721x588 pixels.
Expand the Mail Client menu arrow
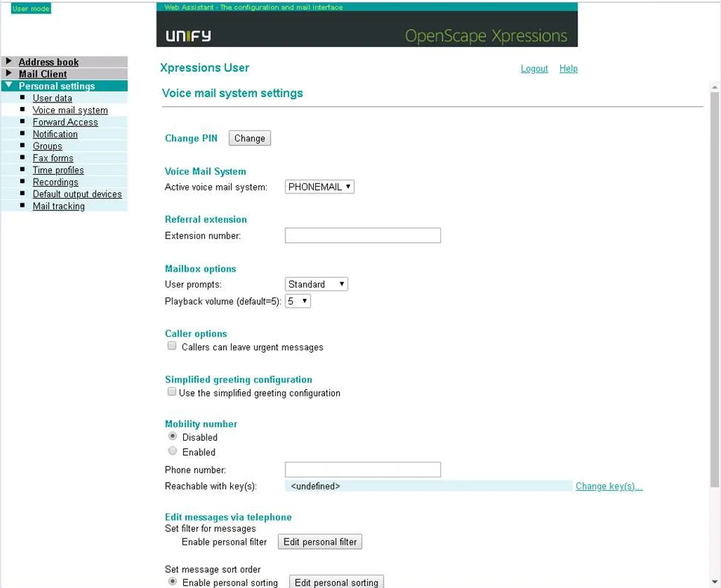(8, 73)
